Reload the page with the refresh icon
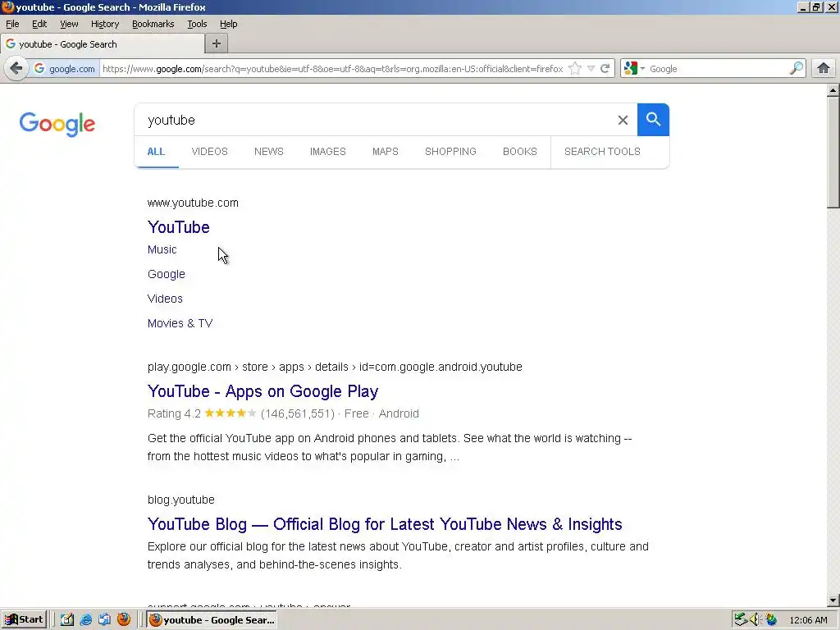The image size is (840, 630). click(605, 69)
